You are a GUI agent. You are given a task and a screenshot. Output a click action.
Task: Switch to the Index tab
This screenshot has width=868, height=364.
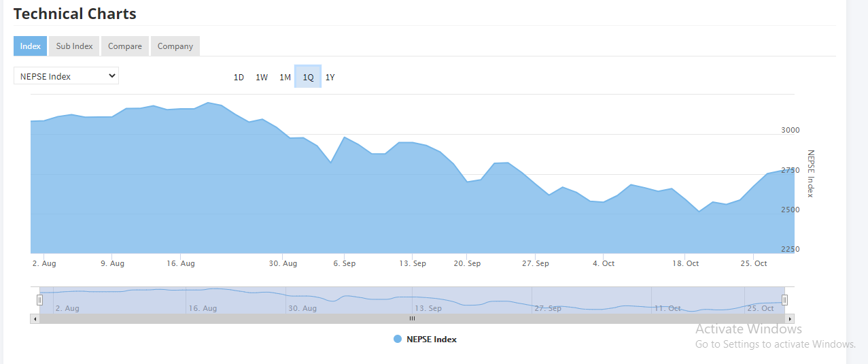(x=30, y=46)
